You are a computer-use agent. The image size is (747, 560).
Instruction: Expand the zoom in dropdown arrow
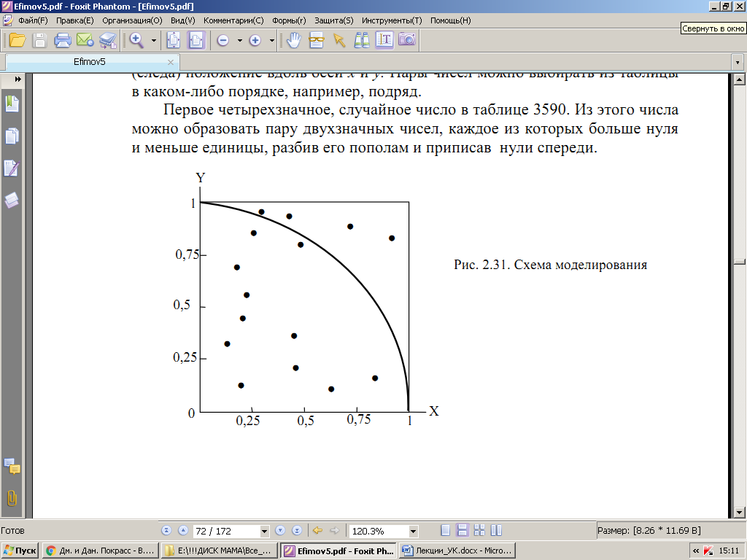[x=272, y=41]
